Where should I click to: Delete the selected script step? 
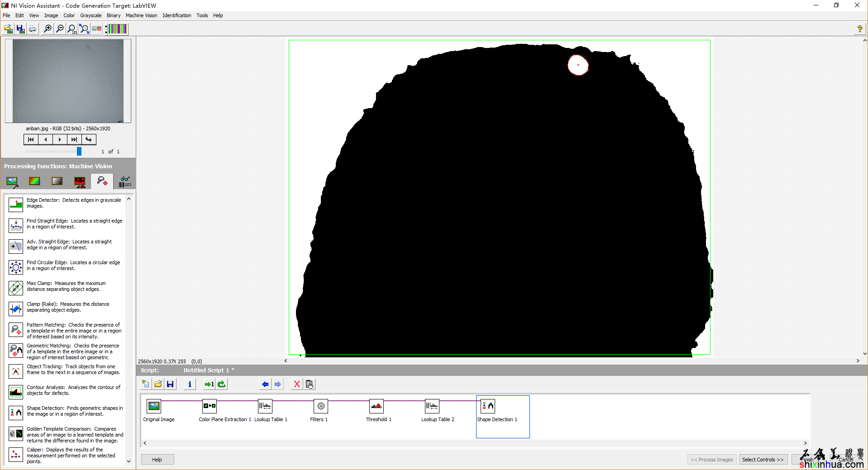(297, 384)
